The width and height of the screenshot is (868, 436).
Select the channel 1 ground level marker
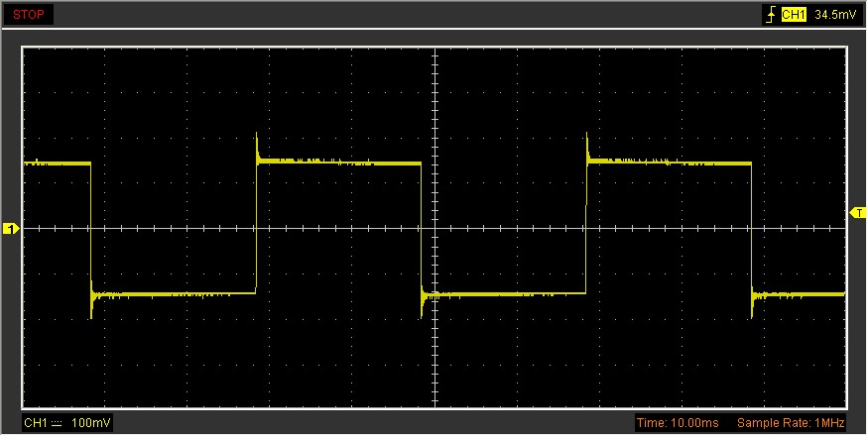(x=11, y=229)
